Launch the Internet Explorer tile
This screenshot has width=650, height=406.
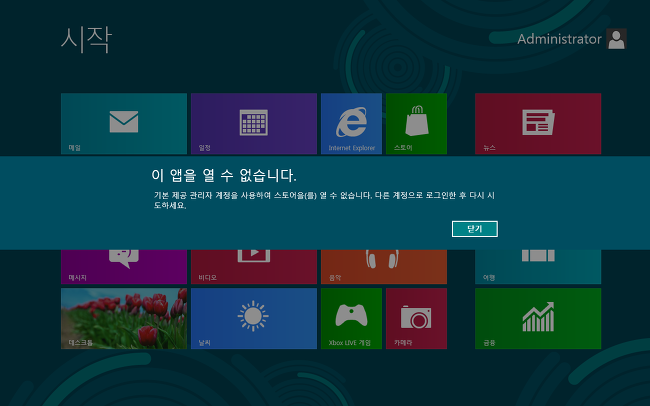pos(351,124)
